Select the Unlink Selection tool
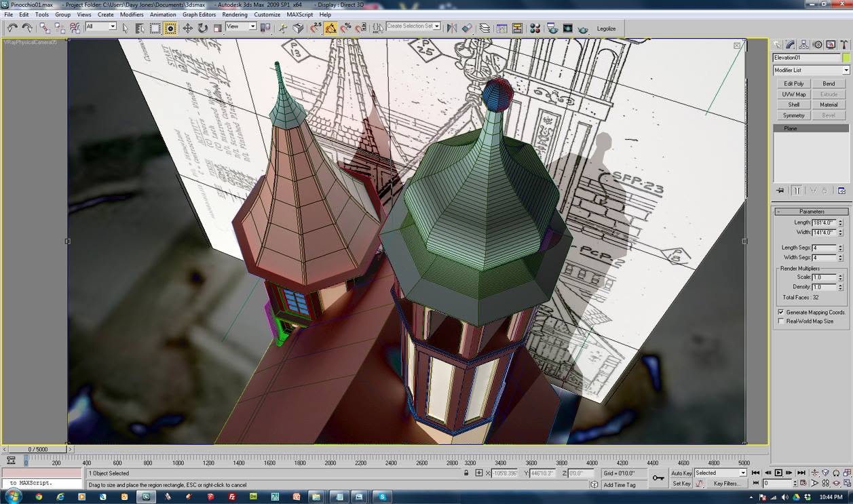 60,28
